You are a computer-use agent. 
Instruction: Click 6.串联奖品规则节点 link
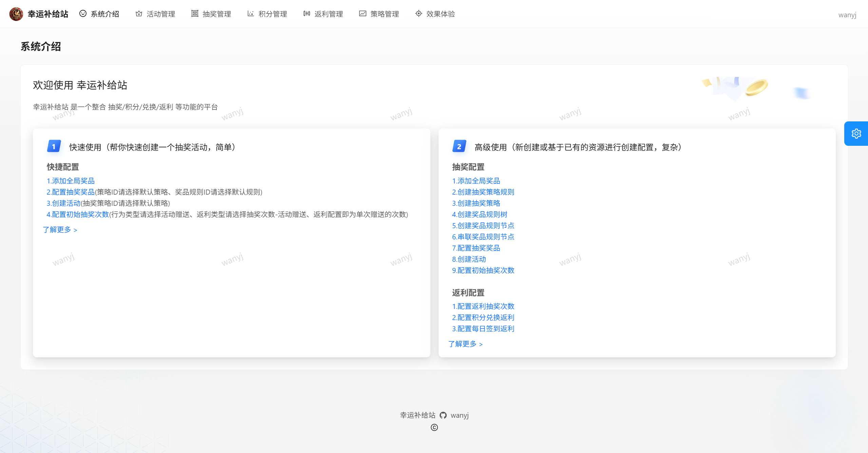pos(483,237)
